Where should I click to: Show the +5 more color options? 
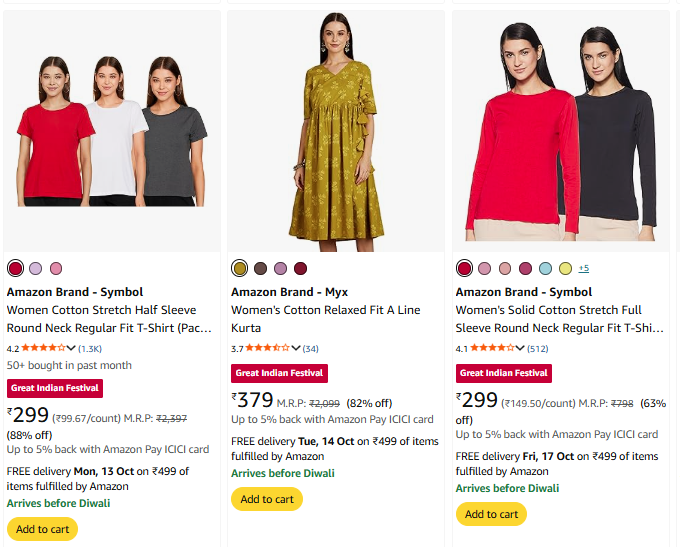click(583, 268)
